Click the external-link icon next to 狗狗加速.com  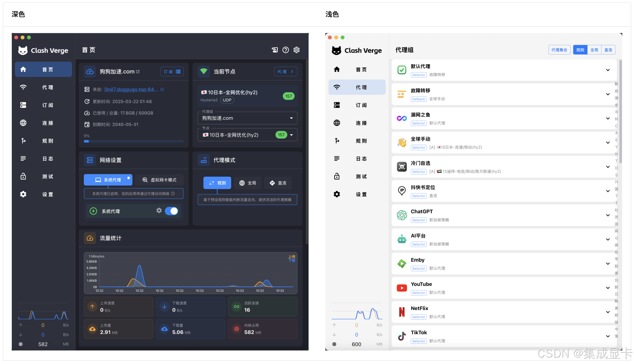pos(138,72)
